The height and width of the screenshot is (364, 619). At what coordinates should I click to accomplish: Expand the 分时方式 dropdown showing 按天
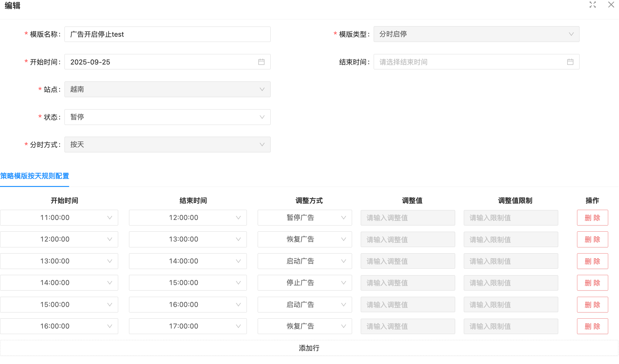click(167, 144)
